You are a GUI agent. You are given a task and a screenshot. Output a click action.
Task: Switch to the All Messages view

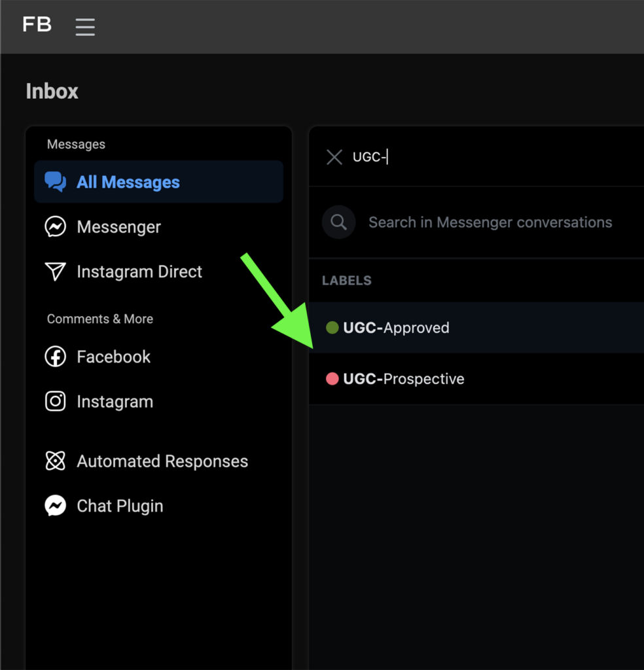[128, 182]
